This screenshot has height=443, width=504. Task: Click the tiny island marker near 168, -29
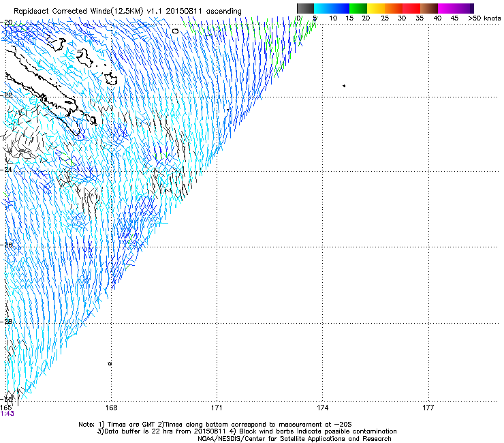tap(110, 364)
